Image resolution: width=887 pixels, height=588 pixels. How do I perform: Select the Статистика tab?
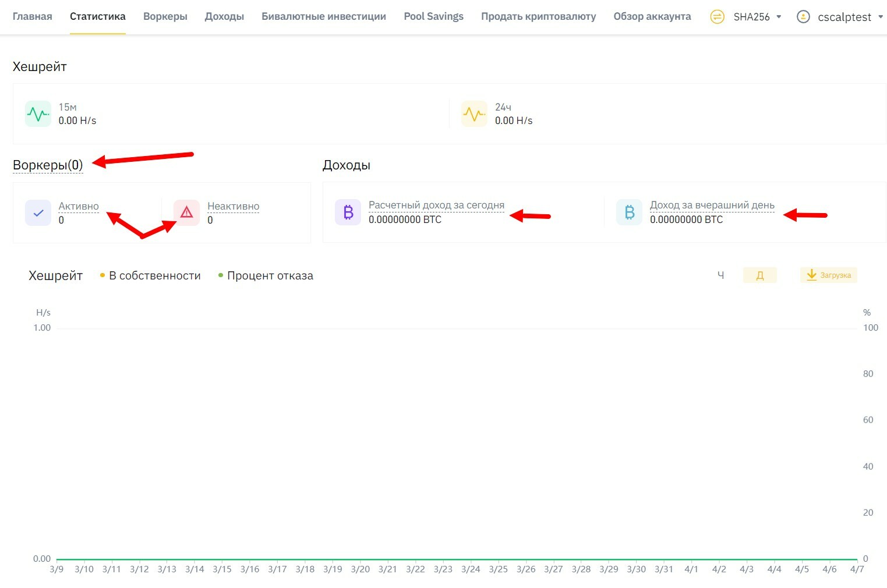[97, 16]
